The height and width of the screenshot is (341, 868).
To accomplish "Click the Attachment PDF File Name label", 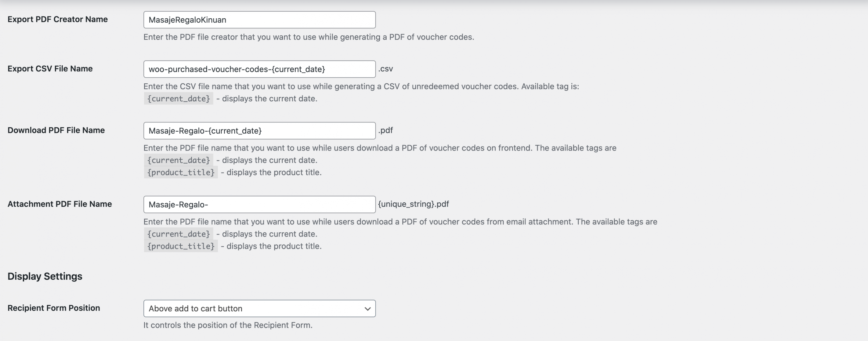I will pos(60,204).
